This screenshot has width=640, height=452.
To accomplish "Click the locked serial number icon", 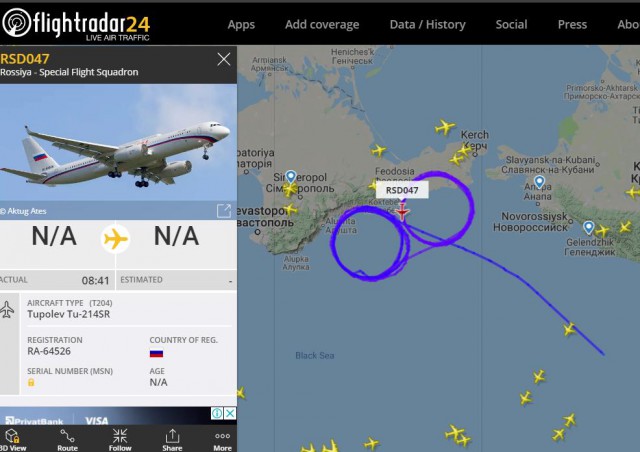I will point(31,383).
